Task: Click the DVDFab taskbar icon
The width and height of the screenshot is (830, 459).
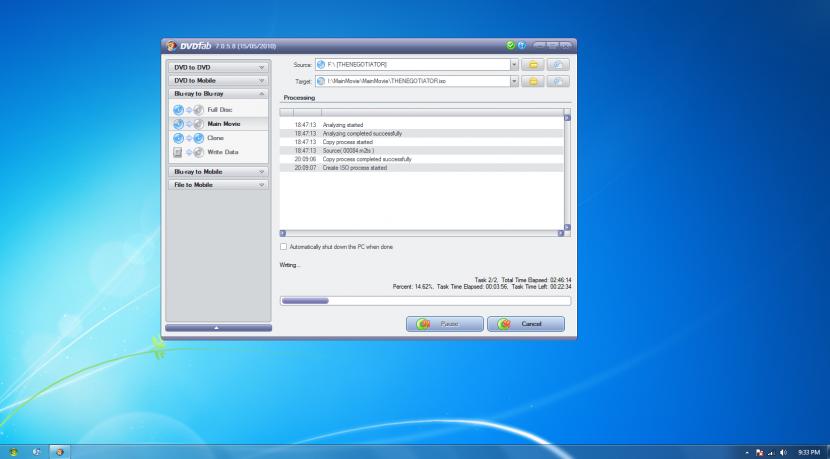Action: (60, 452)
